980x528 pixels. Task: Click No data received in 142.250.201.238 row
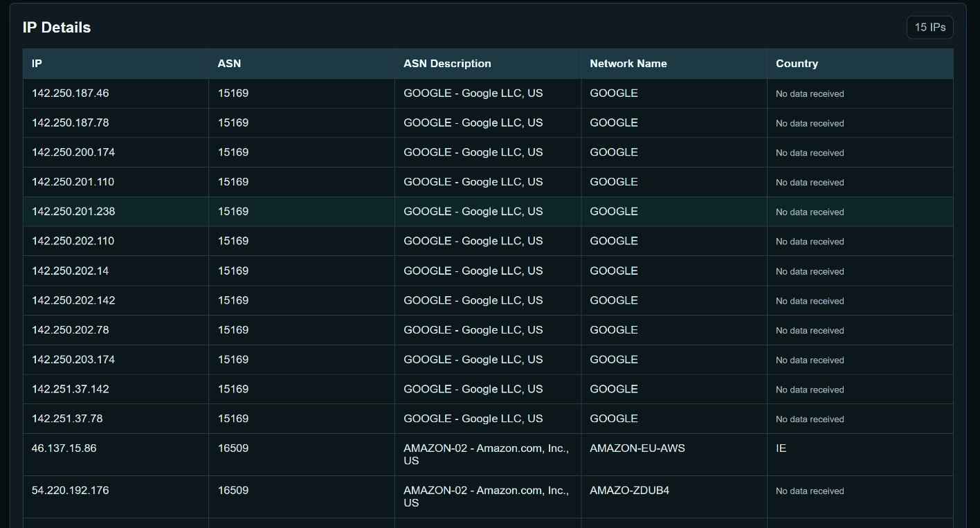[810, 212]
